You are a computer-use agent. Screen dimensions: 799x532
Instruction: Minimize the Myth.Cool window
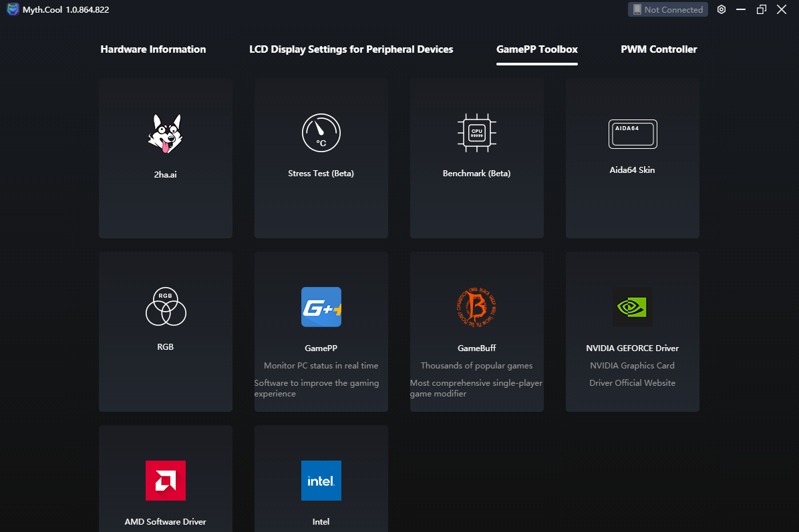point(741,9)
